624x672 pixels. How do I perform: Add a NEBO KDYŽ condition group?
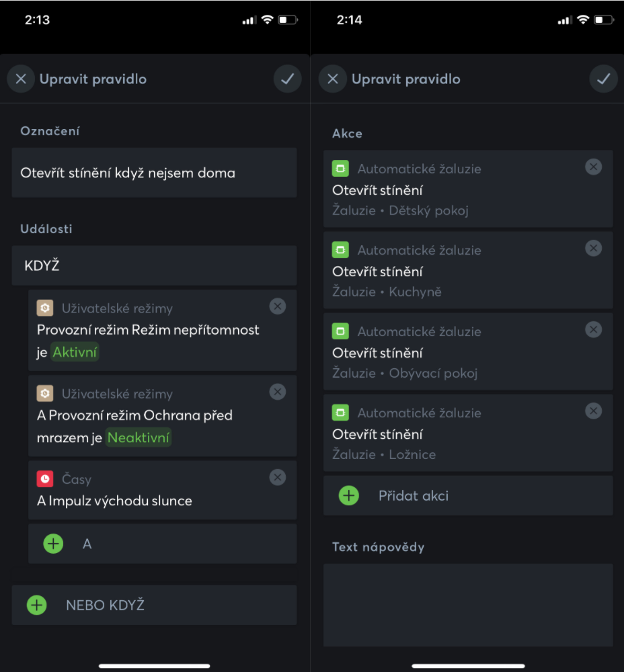click(x=37, y=605)
